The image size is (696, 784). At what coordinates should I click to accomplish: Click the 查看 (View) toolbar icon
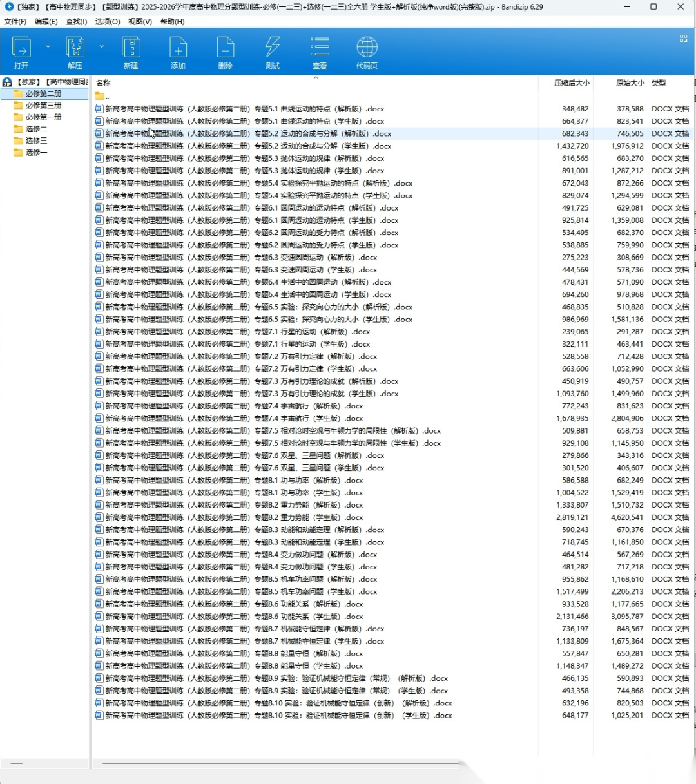click(x=320, y=52)
